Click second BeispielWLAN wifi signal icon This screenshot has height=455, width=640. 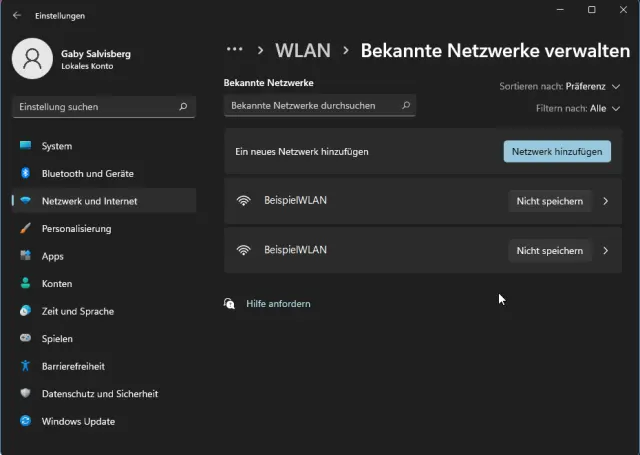[x=244, y=250]
